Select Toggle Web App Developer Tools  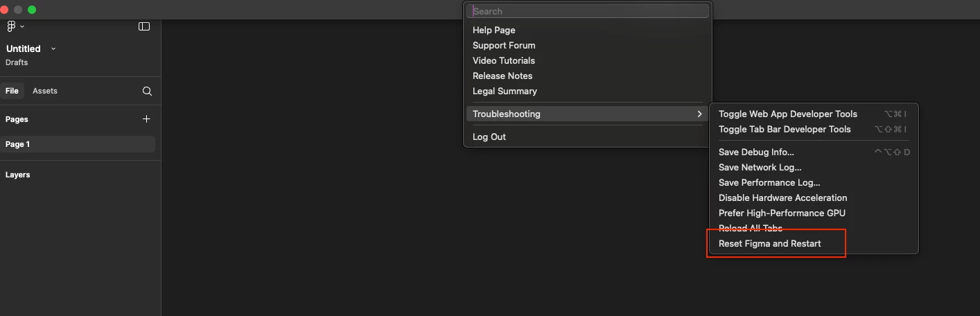[814, 114]
